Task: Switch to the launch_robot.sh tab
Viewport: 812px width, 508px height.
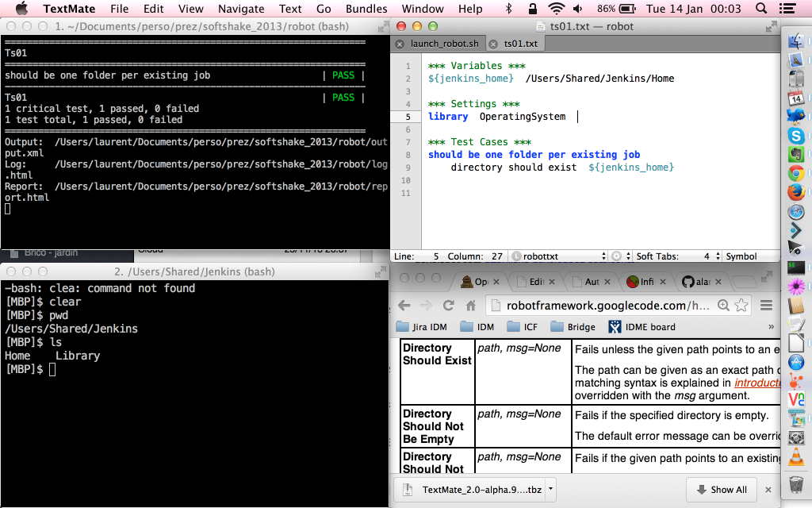Action: coord(444,44)
